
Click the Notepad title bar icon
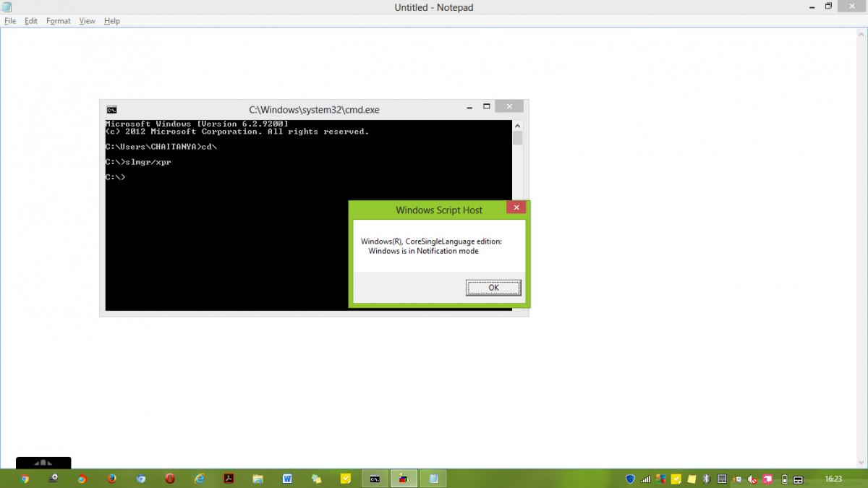tap(7, 7)
